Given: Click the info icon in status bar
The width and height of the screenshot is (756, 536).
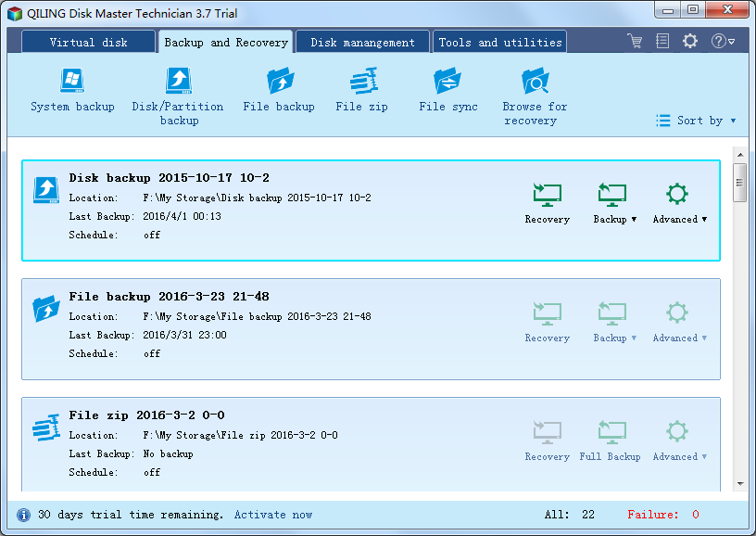Looking at the screenshot, I should click(23, 515).
